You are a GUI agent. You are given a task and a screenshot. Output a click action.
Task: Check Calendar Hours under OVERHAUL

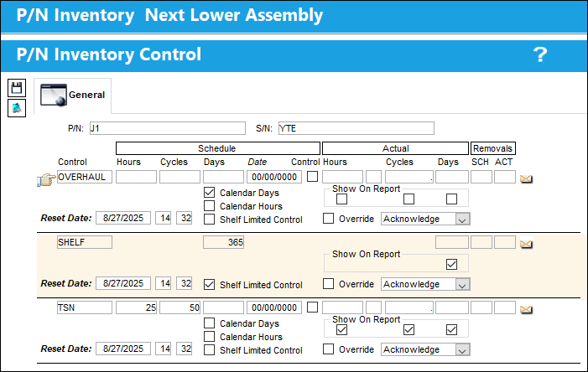click(x=209, y=205)
